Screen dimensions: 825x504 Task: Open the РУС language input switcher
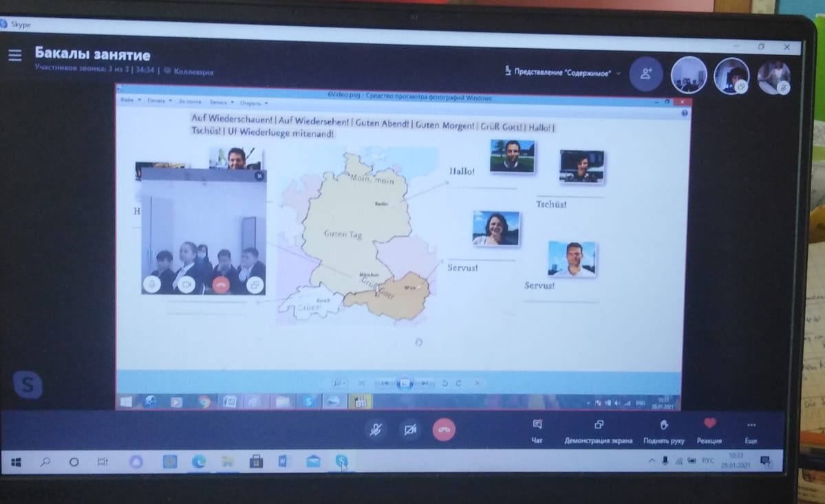[708, 460]
